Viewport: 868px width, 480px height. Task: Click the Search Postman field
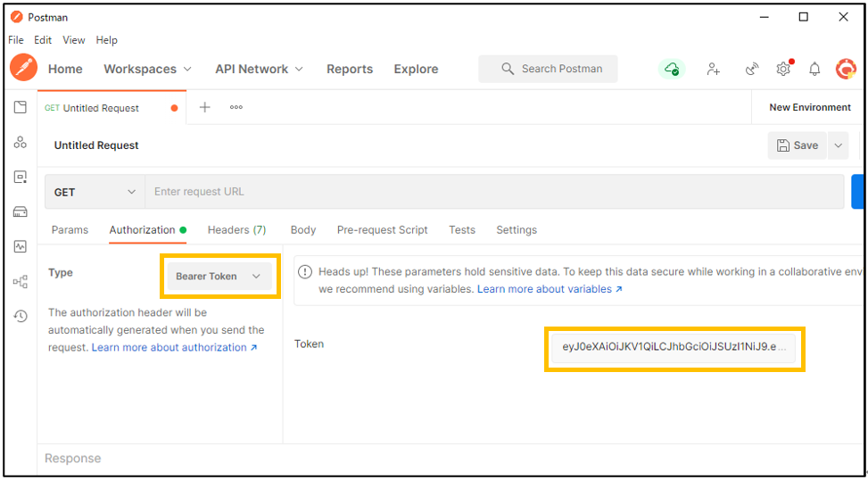548,69
